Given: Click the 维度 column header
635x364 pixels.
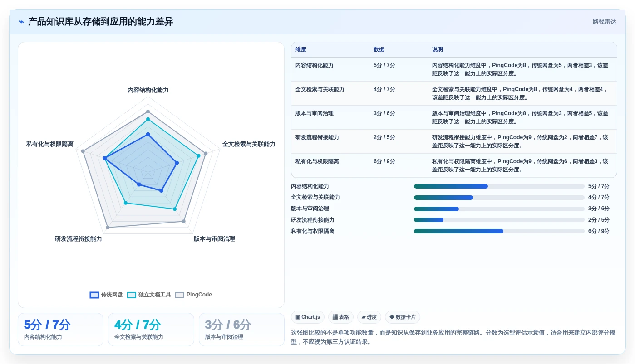Looking at the screenshot, I should coord(301,50).
